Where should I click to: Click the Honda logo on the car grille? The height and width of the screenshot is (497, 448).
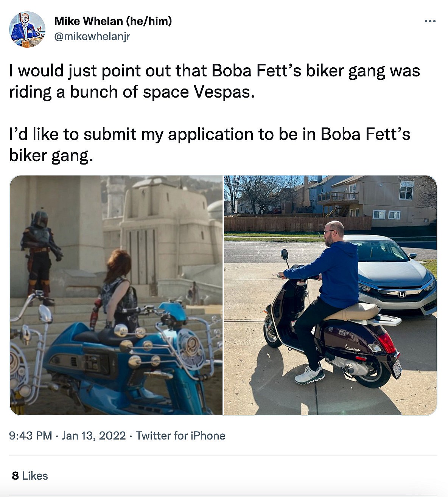401,294
